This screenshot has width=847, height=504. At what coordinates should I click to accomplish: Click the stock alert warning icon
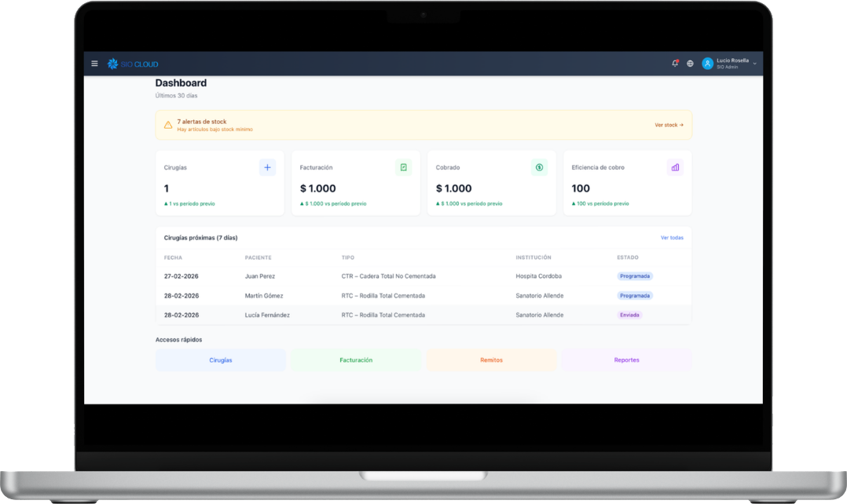point(168,125)
